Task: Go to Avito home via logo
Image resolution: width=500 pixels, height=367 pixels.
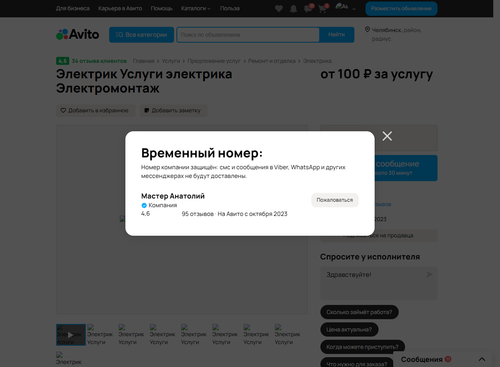Action: click(x=77, y=34)
